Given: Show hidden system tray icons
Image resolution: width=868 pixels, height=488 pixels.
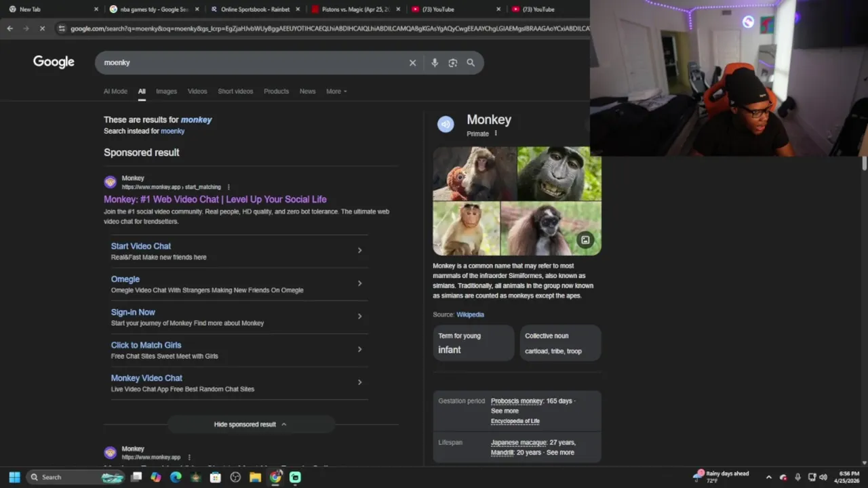Looking at the screenshot, I should pyautogui.click(x=768, y=477).
